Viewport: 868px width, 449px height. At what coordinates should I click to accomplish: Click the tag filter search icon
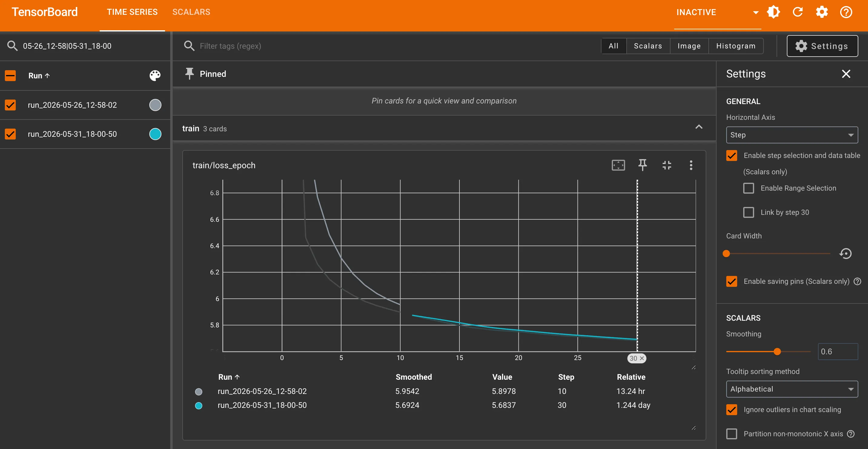pos(189,46)
